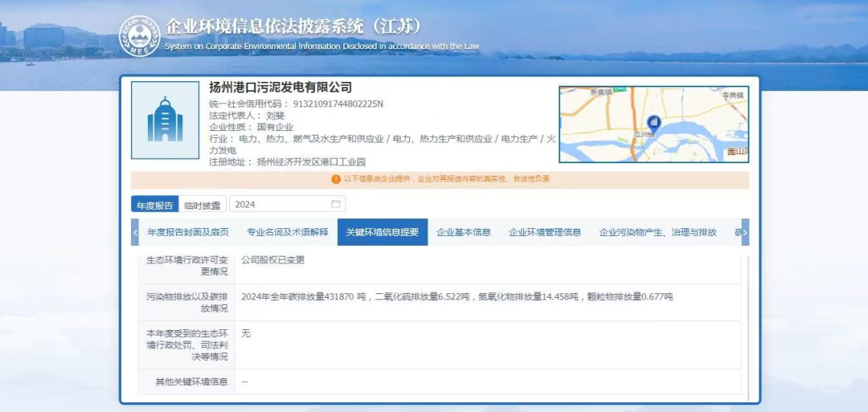Go to the 企业基本信息 tab
The width and height of the screenshot is (868, 412).
tap(463, 232)
